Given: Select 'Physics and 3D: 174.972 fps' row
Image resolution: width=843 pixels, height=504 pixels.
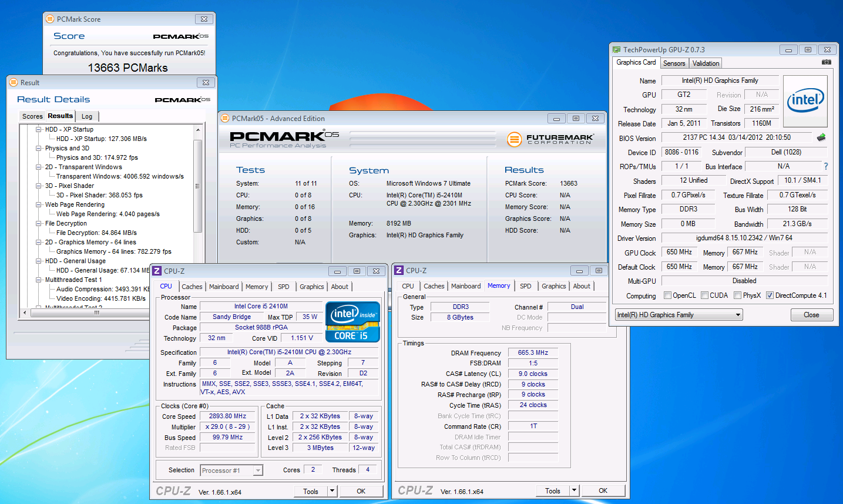Looking at the screenshot, I should point(97,157).
